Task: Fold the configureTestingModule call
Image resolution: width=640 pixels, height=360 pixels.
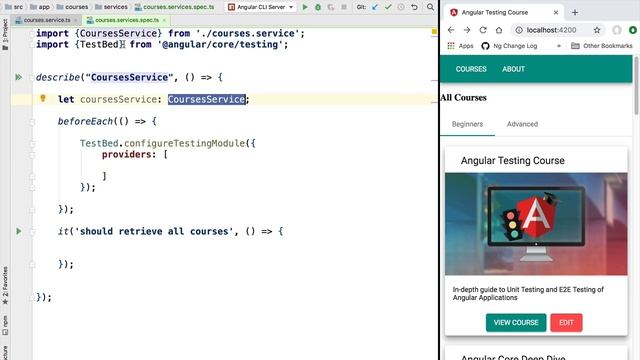Action: pyautogui.click(x=32, y=143)
